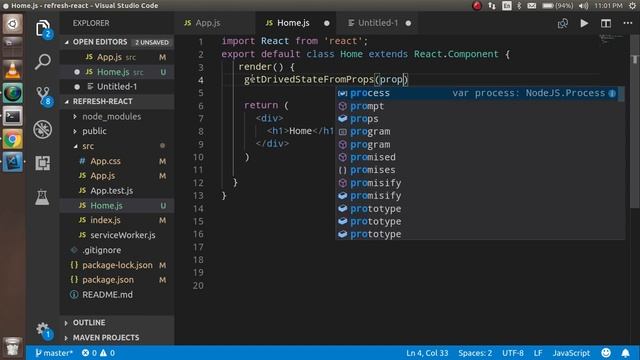Image resolution: width=640 pixels, height=360 pixels.
Task: Click the Visual Studio Code dock icon
Action: pos(13,162)
